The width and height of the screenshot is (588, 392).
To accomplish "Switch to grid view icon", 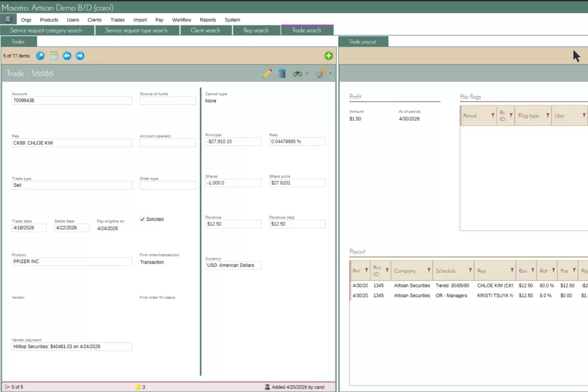I will pyautogui.click(x=54, y=56).
